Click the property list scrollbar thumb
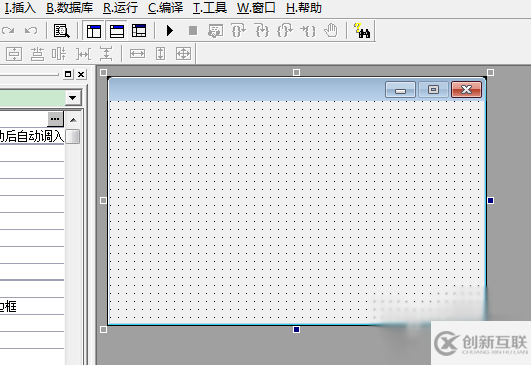This screenshot has height=365, width=531. coord(73,136)
